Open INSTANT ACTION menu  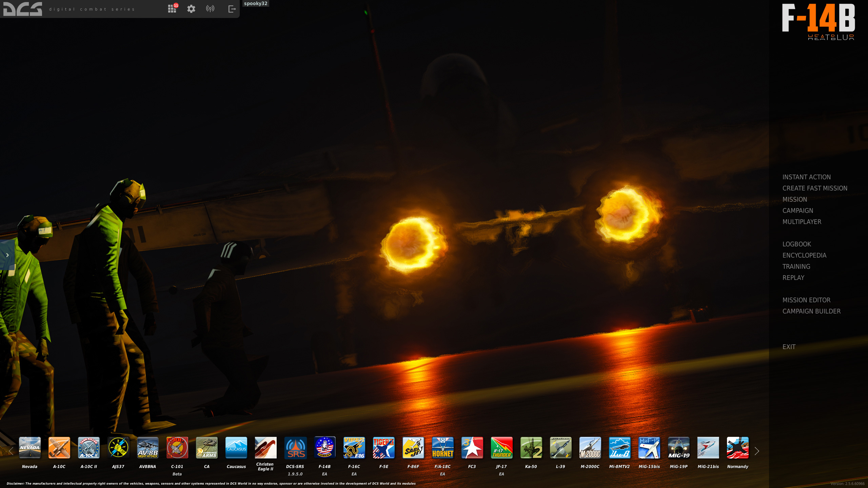[806, 177]
